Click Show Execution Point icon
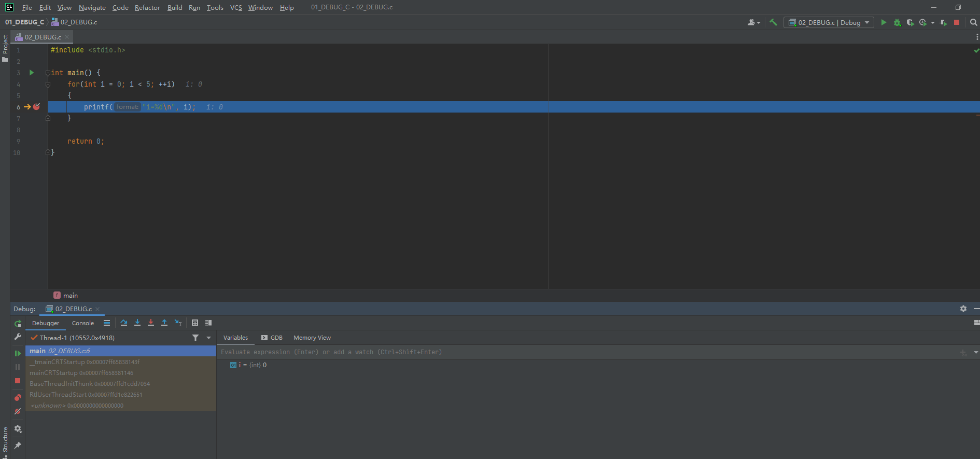The height and width of the screenshot is (459, 980). point(107,323)
